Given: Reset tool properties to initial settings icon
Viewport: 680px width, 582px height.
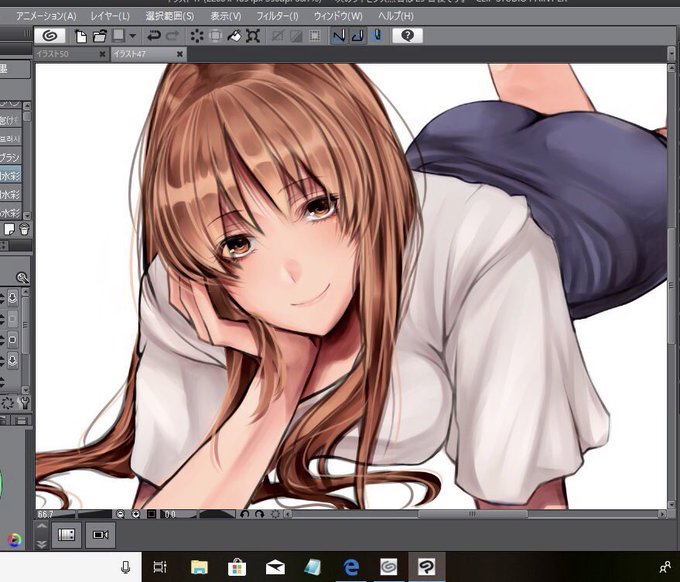Looking at the screenshot, I should pos(8,403).
